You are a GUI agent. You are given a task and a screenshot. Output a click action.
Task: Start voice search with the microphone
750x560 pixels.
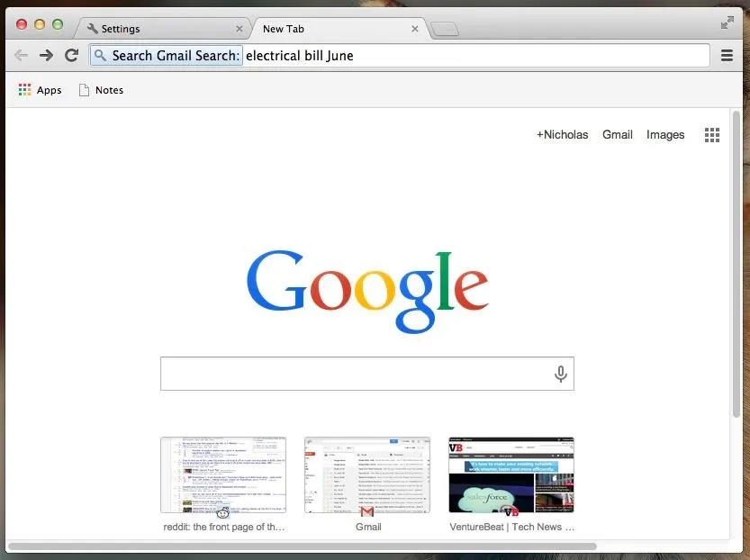561,374
